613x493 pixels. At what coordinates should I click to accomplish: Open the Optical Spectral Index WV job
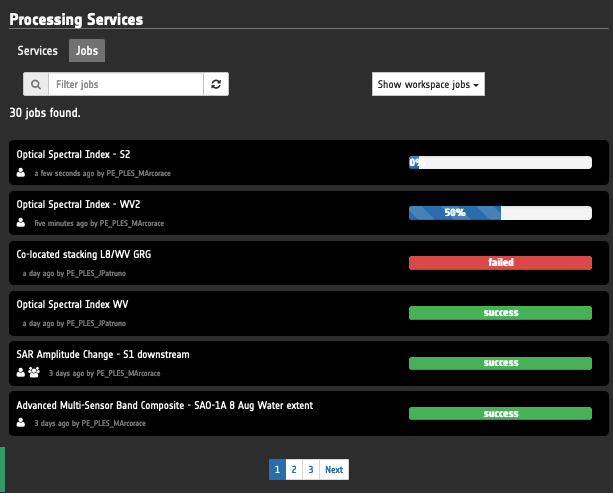72,304
